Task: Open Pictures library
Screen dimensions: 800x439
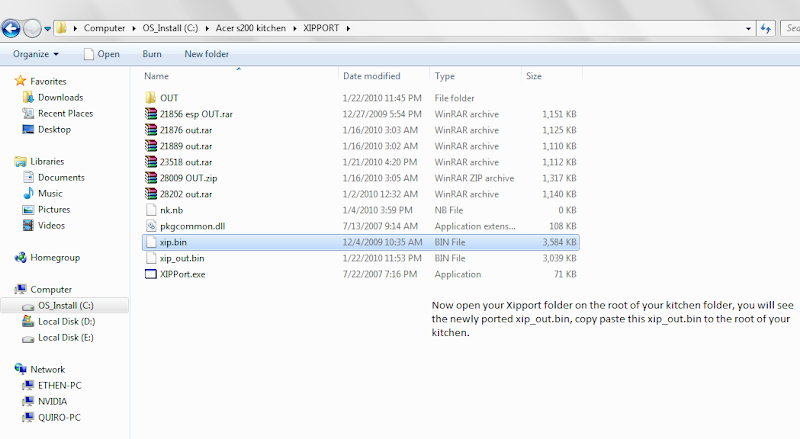Action: click(x=54, y=209)
